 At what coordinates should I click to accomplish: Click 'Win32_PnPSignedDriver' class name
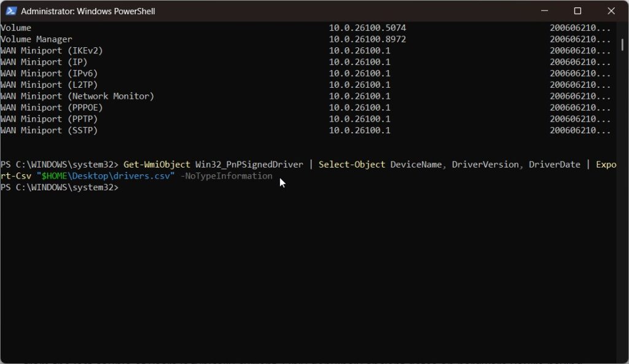point(249,165)
